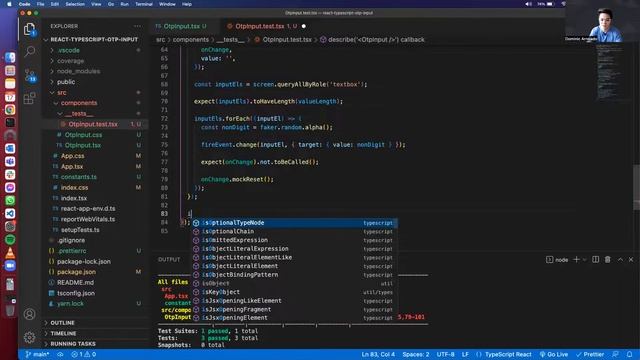Maximize the panel with chevron up
The image size is (640, 360).
(x=620, y=260)
